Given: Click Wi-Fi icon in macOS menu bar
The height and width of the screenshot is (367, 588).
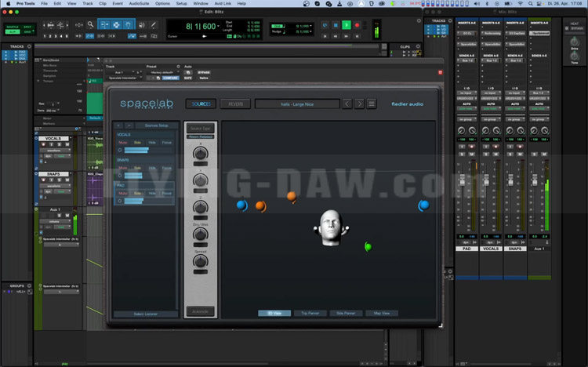Looking at the screenshot, I should pos(520,3).
